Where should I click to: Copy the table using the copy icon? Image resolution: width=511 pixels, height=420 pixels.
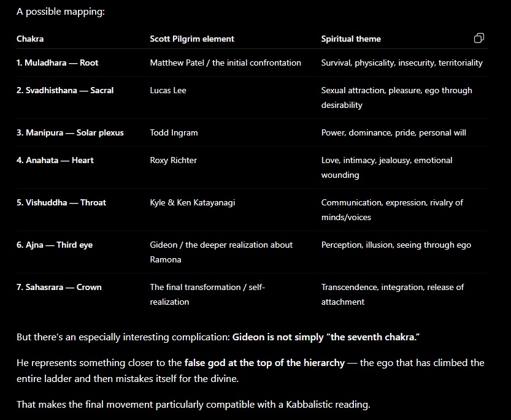pyautogui.click(x=478, y=38)
